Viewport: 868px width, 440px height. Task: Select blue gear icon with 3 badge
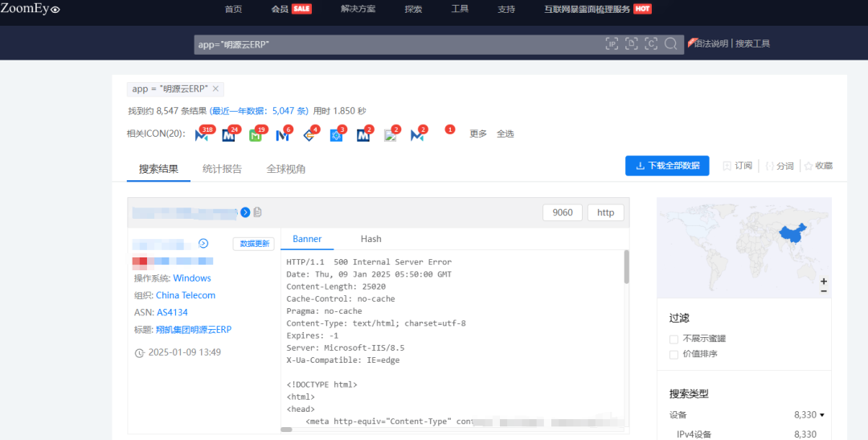point(337,134)
